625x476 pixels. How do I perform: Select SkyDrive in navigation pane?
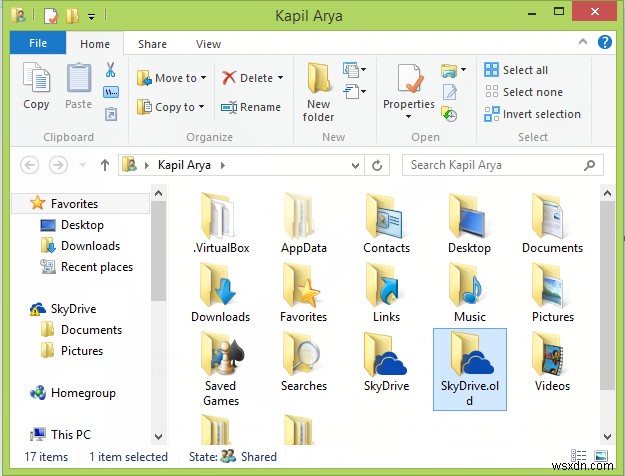click(63, 309)
